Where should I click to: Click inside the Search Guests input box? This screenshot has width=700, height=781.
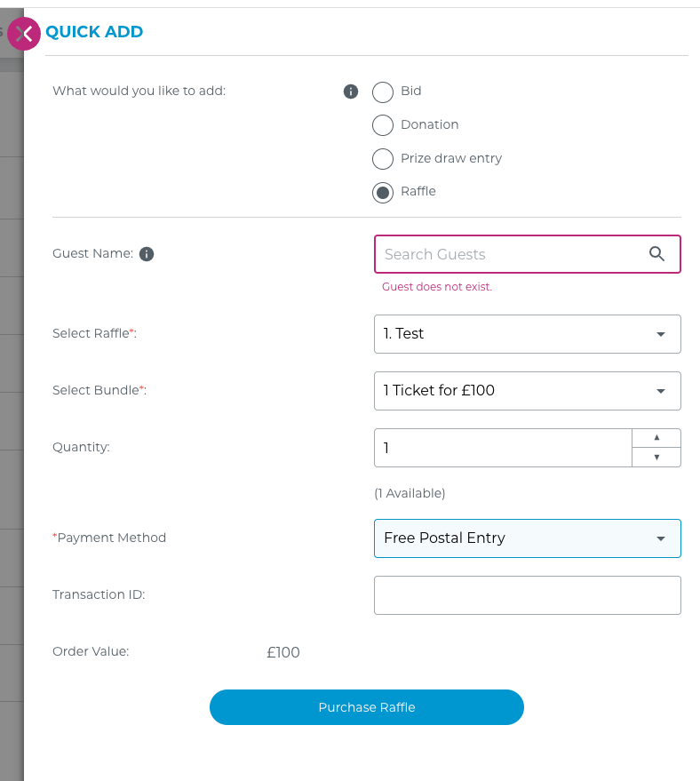(497, 254)
